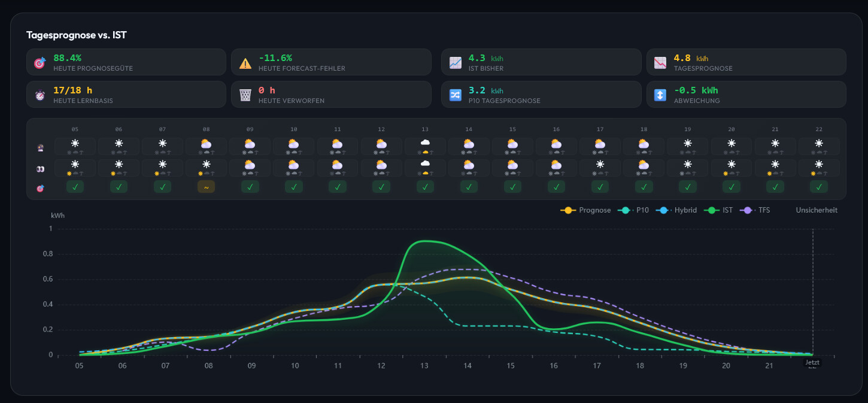The height and width of the screenshot is (403, 868).
Task: Click the forecast-row partly cloudy icon for hour 08
Action: (x=206, y=143)
